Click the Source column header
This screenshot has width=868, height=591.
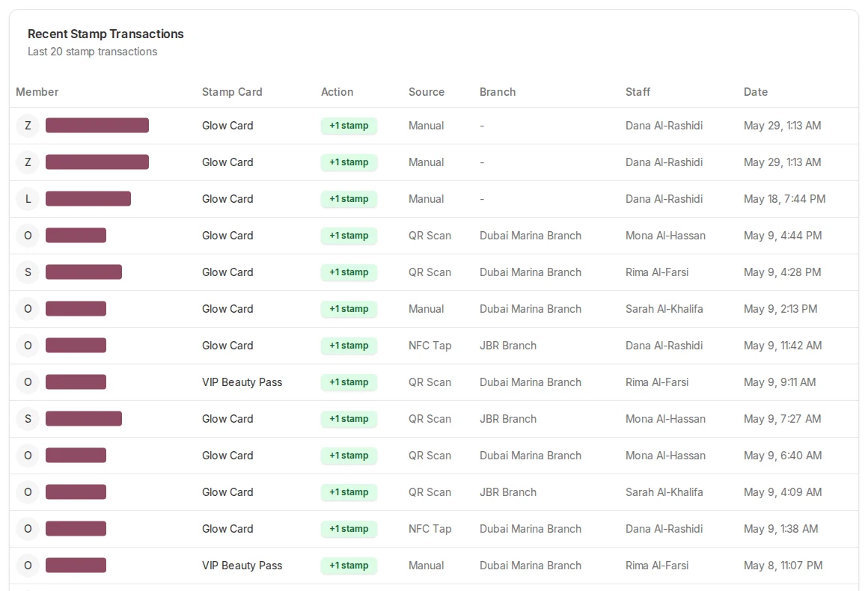(427, 92)
